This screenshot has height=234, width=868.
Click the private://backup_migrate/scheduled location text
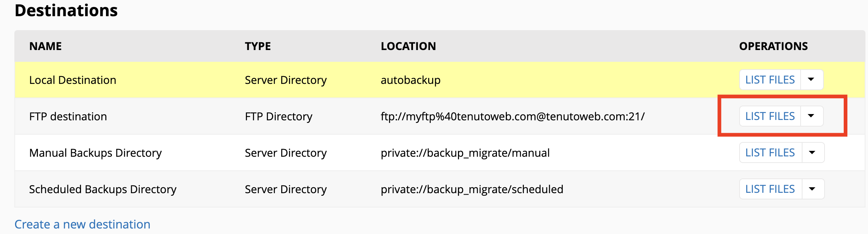pyautogui.click(x=472, y=189)
